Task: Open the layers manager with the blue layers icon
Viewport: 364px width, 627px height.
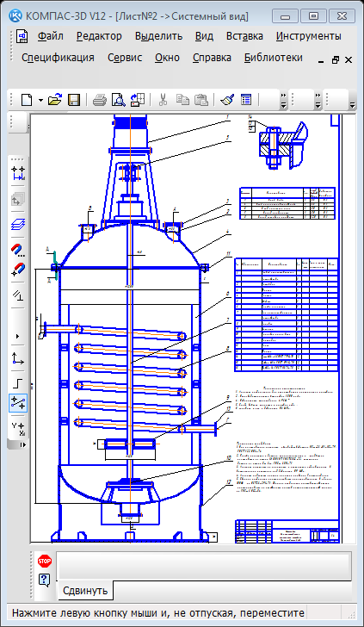Action: point(18,224)
